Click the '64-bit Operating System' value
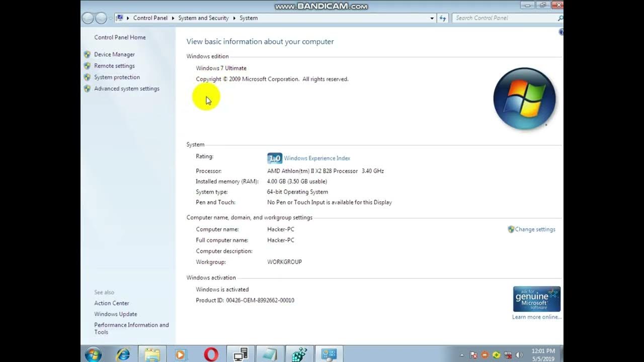Screen dimensions: 644x362 tap(297, 192)
